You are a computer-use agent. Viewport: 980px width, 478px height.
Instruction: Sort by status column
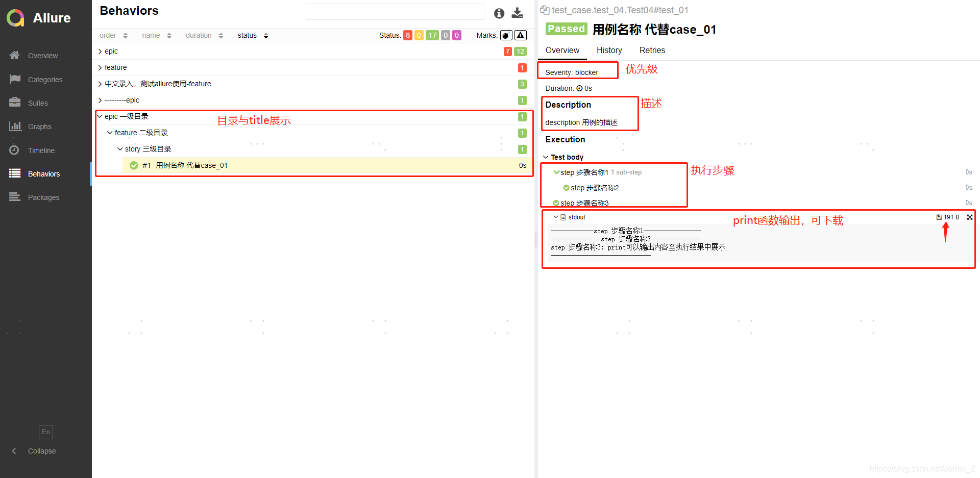coord(253,35)
